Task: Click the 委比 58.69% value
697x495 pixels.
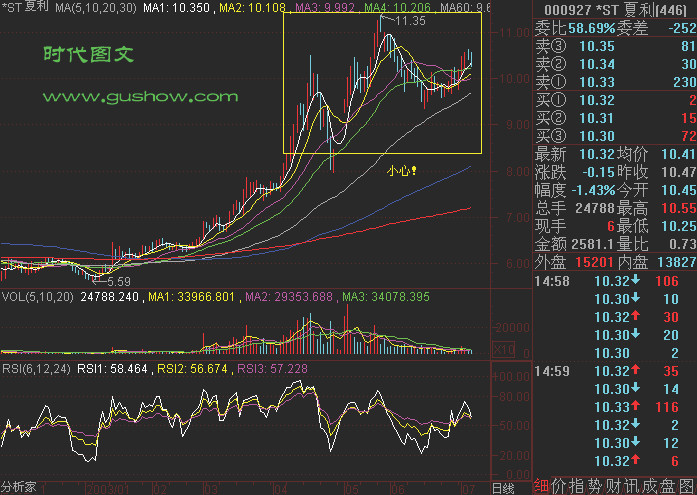Action: tap(591, 28)
